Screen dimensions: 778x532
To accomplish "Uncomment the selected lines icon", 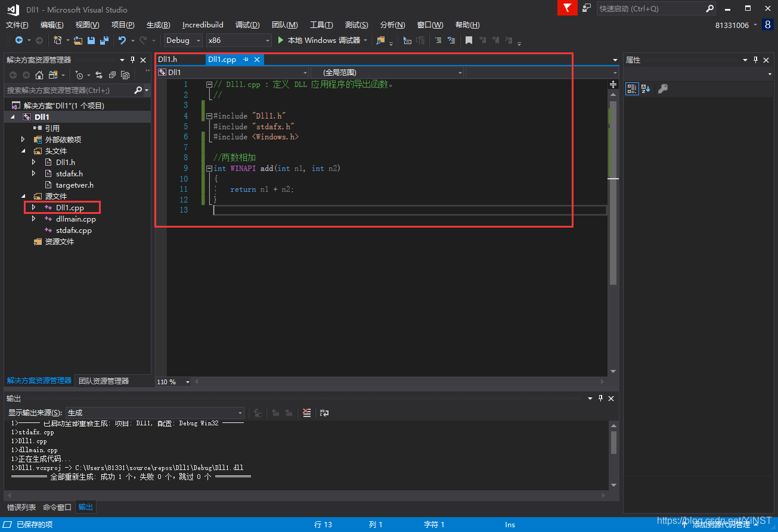I will click(x=451, y=41).
